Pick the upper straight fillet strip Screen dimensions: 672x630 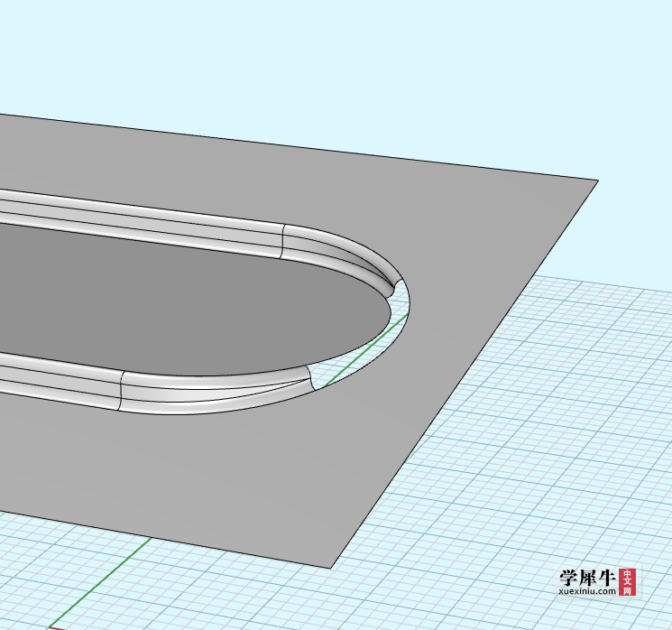pyautogui.click(x=142, y=223)
